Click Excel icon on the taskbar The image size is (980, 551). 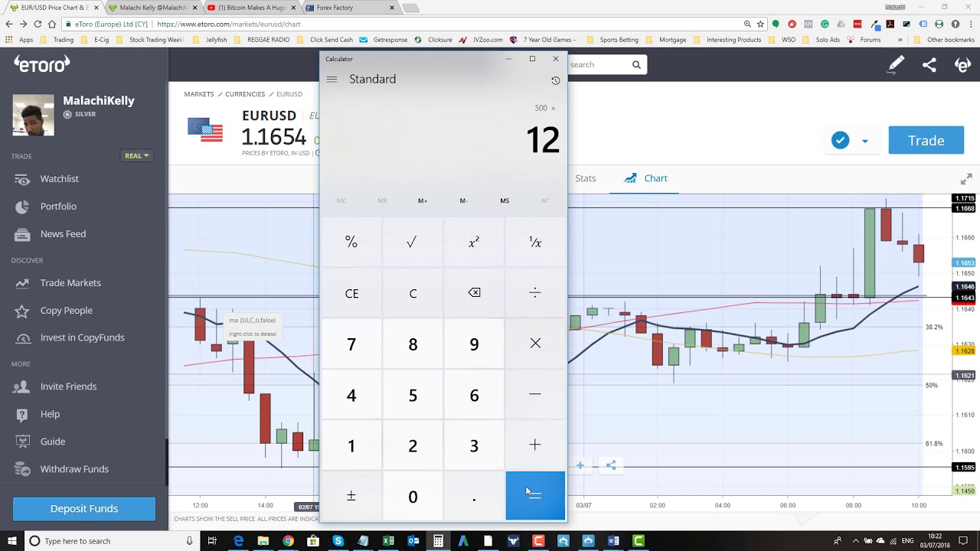pyautogui.click(x=388, y=541)
